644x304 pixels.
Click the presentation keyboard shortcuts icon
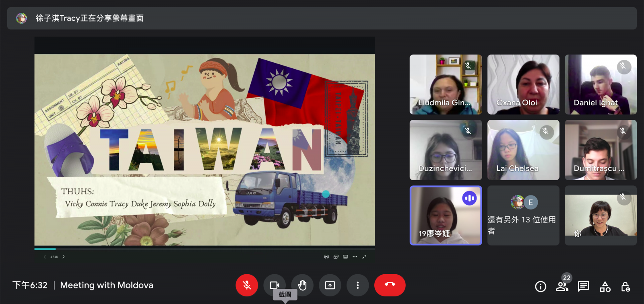345,257
